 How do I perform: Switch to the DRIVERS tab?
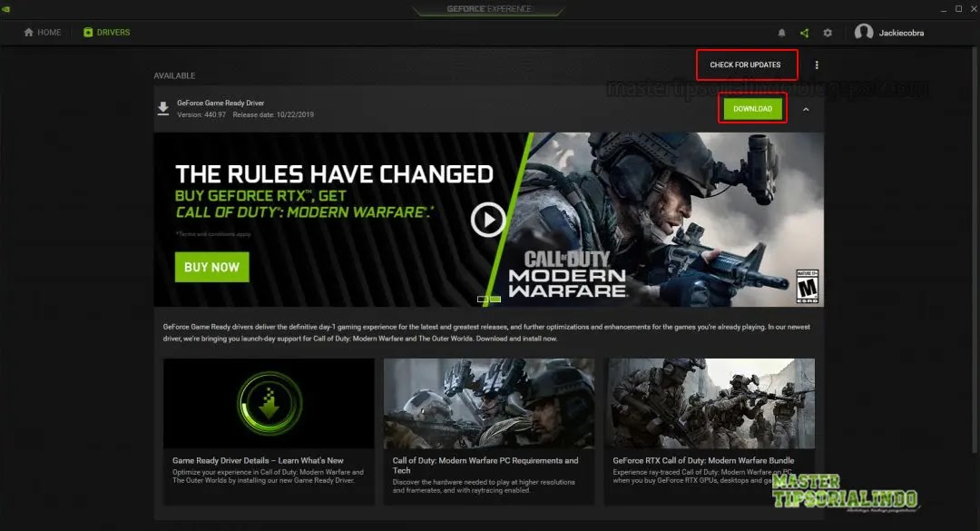click(x=107, y=33)
